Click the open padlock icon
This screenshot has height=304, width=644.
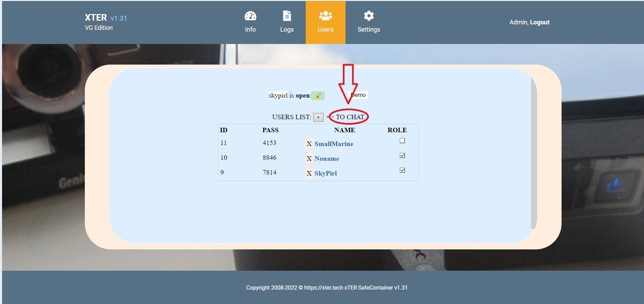pyautogui.click(x=318, y=96)
